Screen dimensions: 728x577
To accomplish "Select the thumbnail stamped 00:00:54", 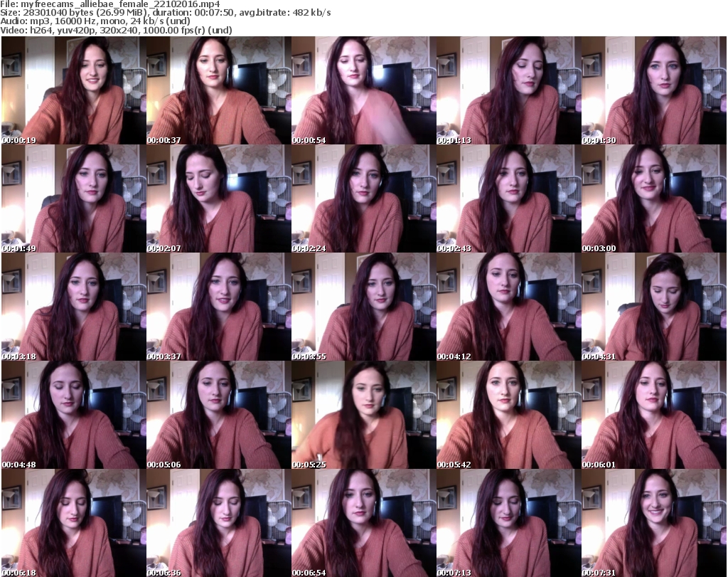I will tap(363, 90).
